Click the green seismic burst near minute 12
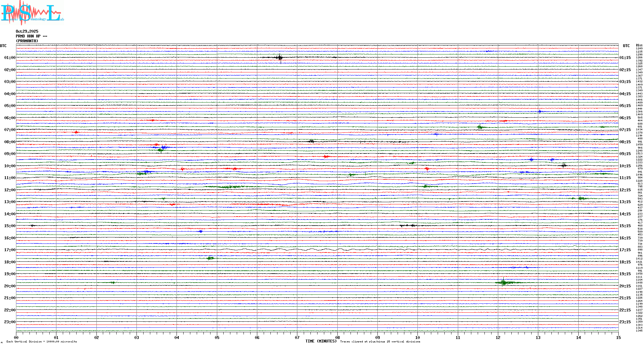644x346 pixels. coord(504,282)
